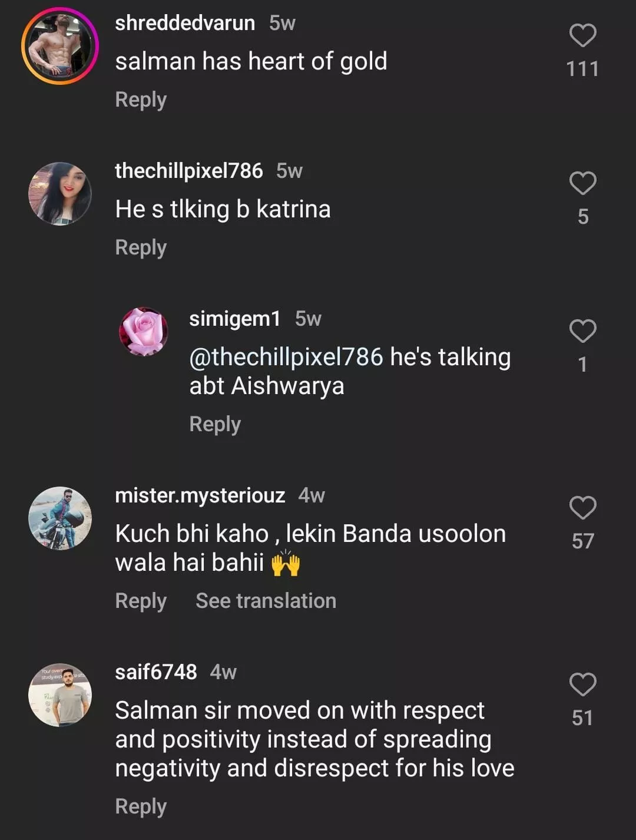Viewport: 636px width, 840px height.
Task: Open the saif6748 username
Action: click(156, 672)
